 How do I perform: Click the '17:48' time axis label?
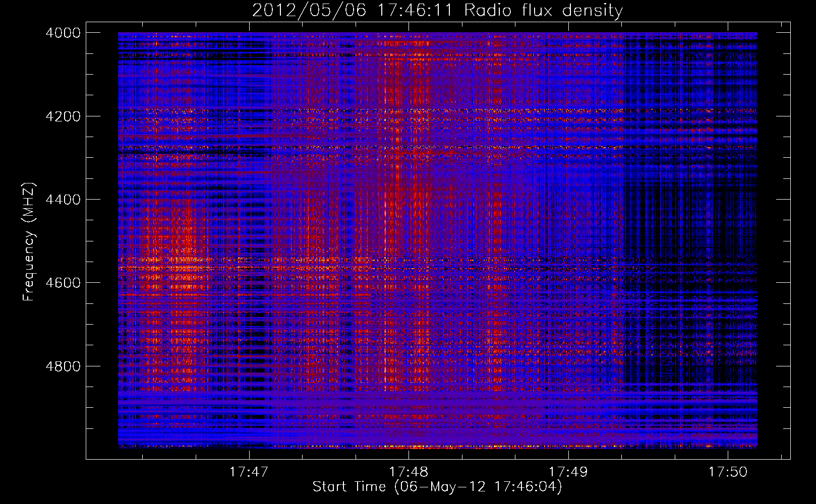[409, 472]
